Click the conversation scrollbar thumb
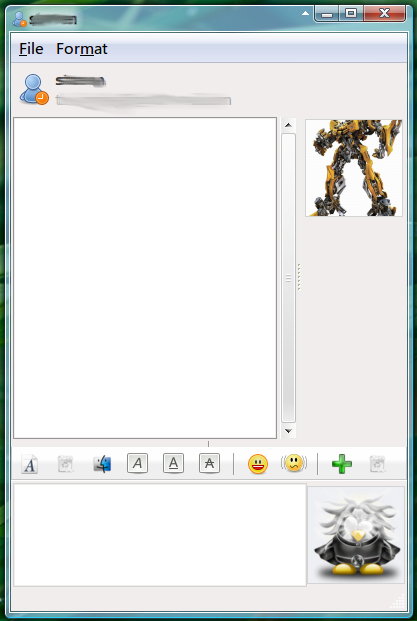 point(288,278)
